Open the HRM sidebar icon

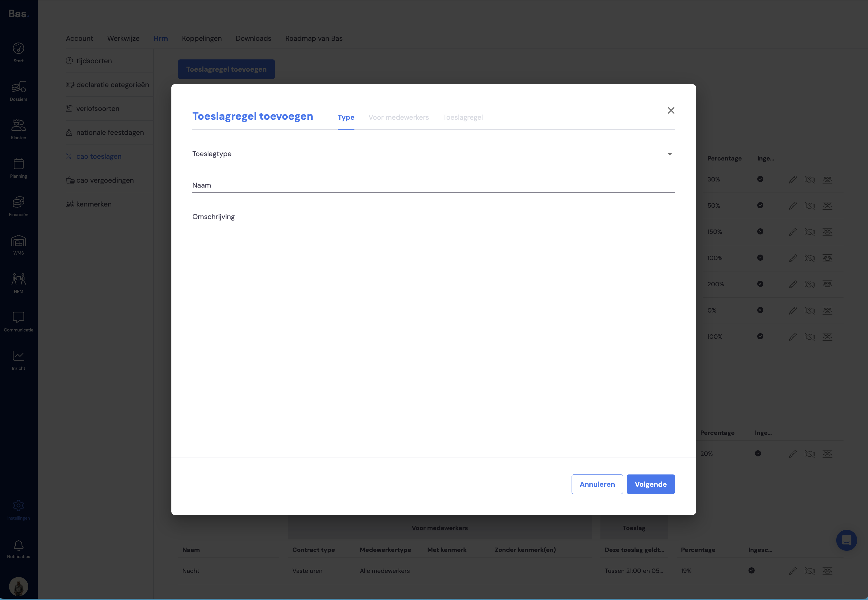(18, 279)
